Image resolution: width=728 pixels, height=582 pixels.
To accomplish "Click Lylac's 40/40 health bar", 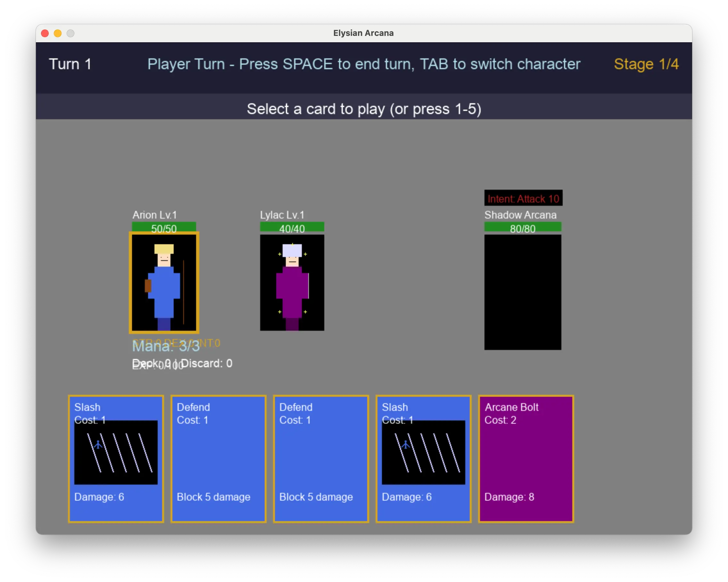I will tap(292, 227).
